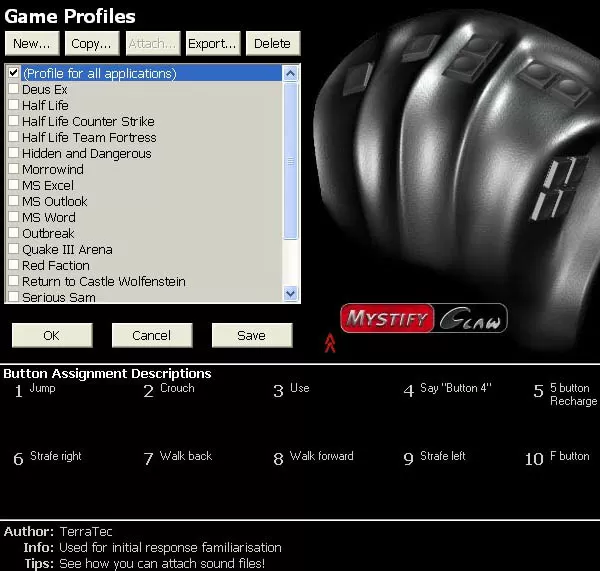Click the red double-arrow icon

(330, 343)
